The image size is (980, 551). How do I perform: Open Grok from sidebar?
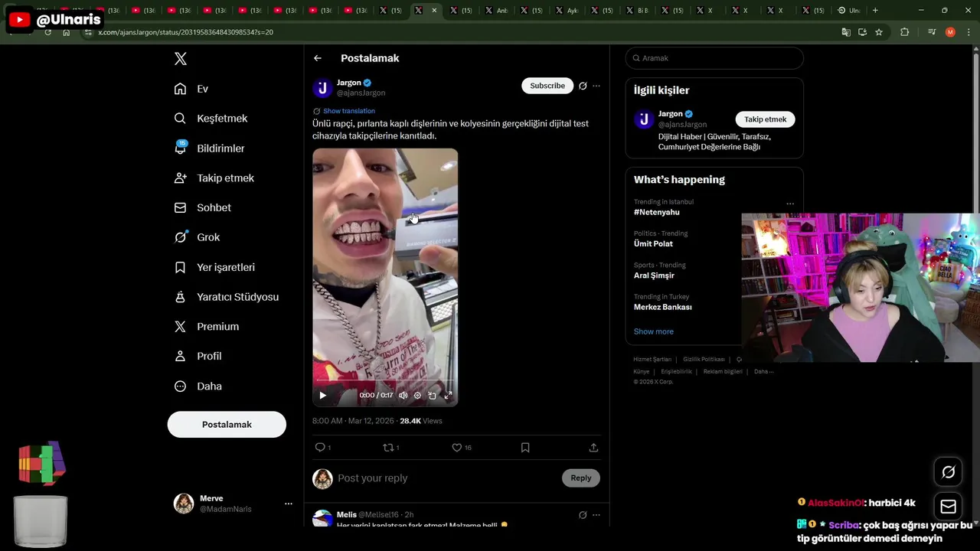click(x=197, y=237)
